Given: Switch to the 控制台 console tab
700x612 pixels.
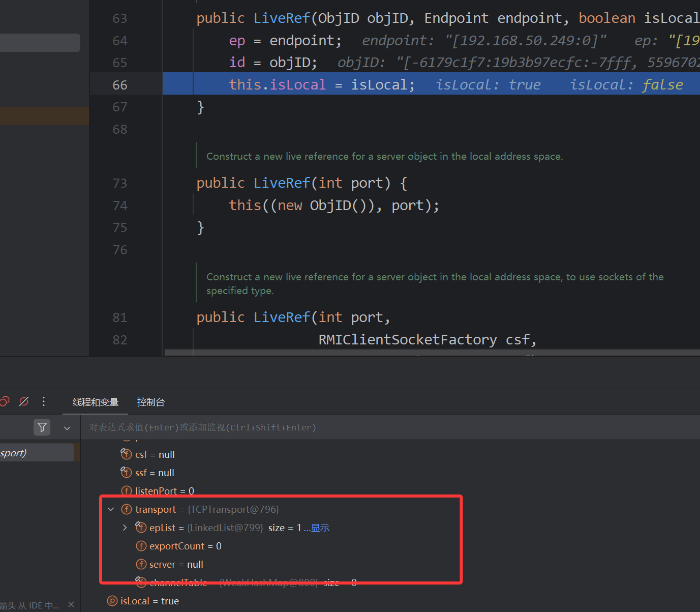Looking at the screenshot, I should [151, 402].
